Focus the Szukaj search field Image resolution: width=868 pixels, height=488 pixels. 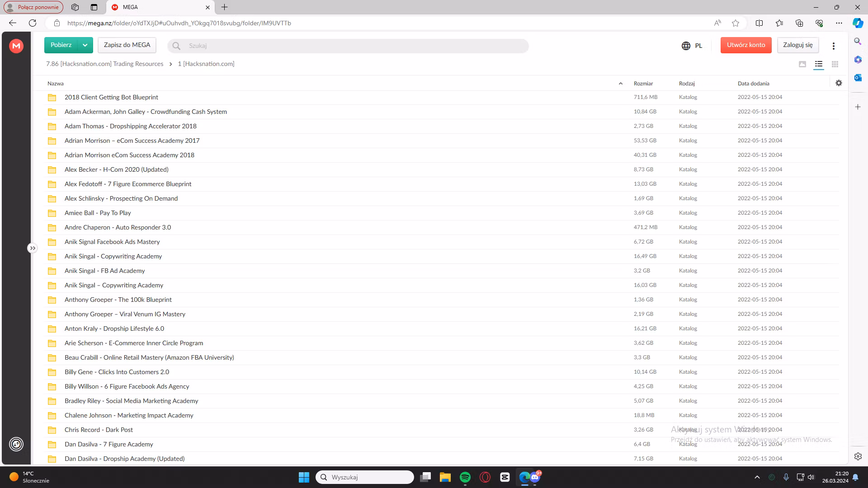pos(348,46)
